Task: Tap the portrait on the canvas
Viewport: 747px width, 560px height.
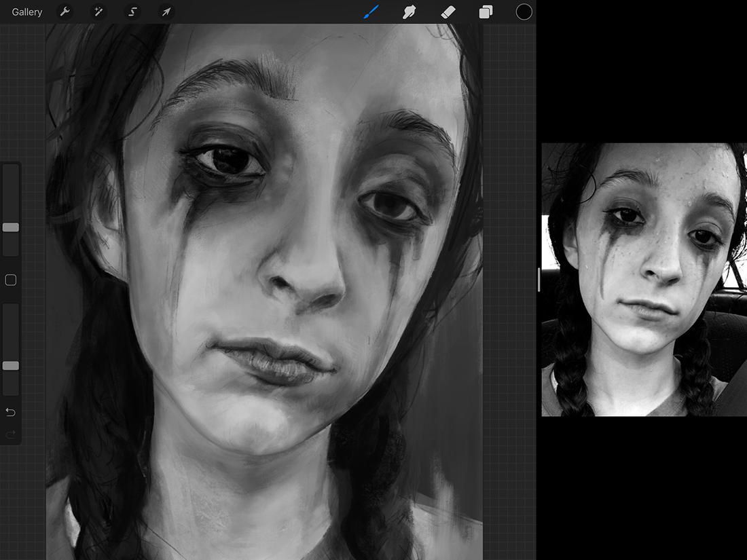Action: (x=265, y=272)
